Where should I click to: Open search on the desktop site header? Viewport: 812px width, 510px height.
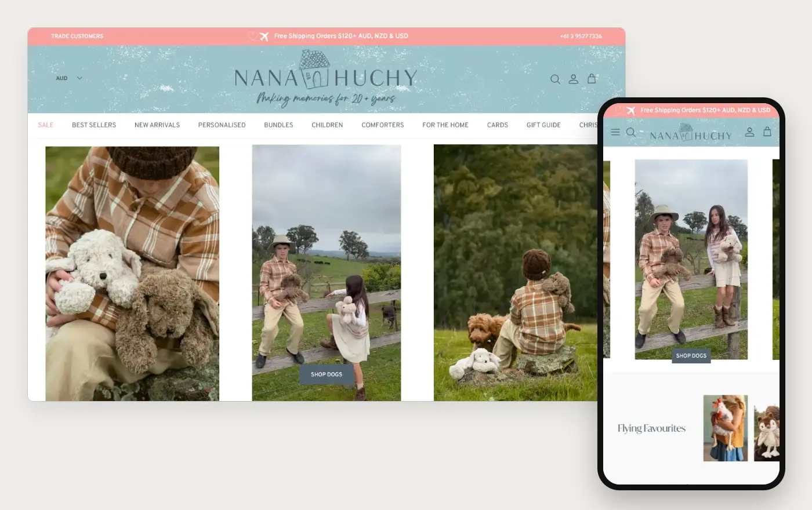point(555,79)
